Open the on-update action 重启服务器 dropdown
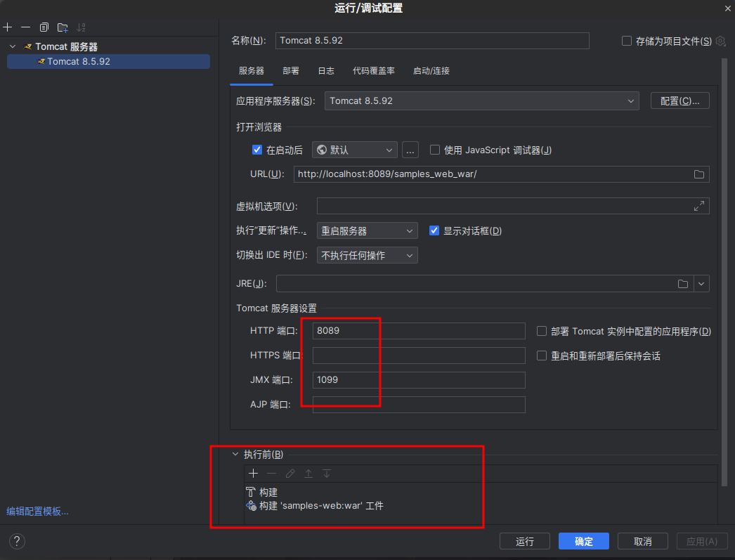 pyautogui.click(x=367, y=230)
